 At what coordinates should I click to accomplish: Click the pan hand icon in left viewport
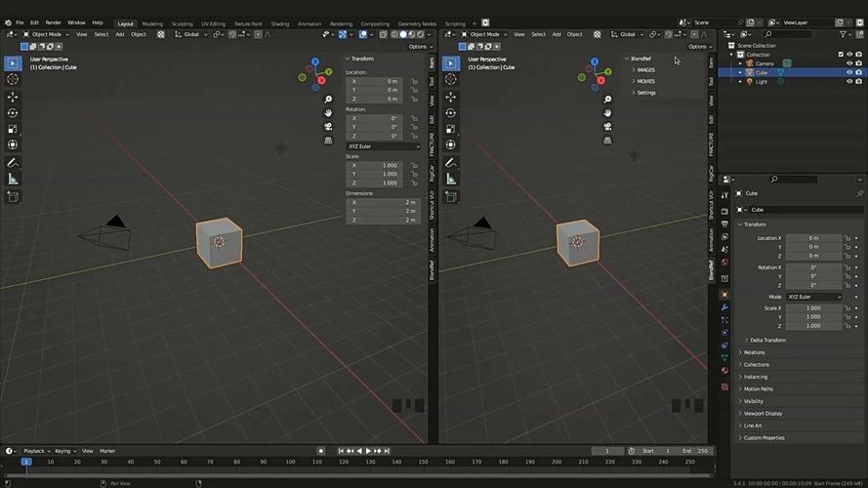(x=328, y=113)
